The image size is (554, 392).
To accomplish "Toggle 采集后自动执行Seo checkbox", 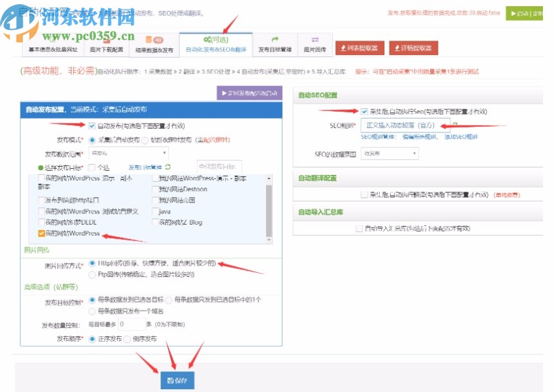I will click(x=365, y=112).
